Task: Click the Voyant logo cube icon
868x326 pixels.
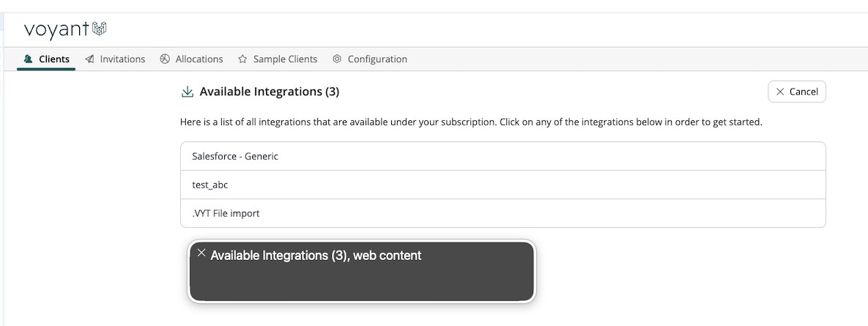Action: 99,29
